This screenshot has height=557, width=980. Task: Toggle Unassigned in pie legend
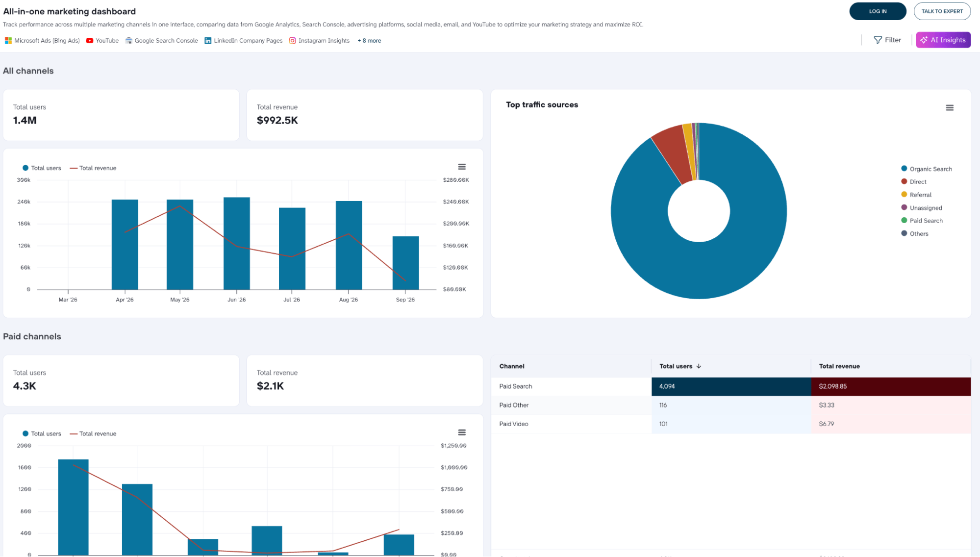coord(921,208)
